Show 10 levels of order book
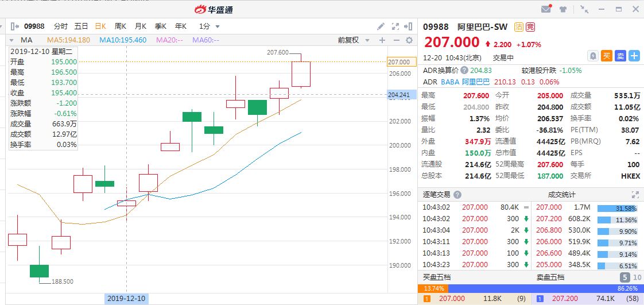Image resolution: width=644 pixels, height=305 pixels. pos(637,277)
